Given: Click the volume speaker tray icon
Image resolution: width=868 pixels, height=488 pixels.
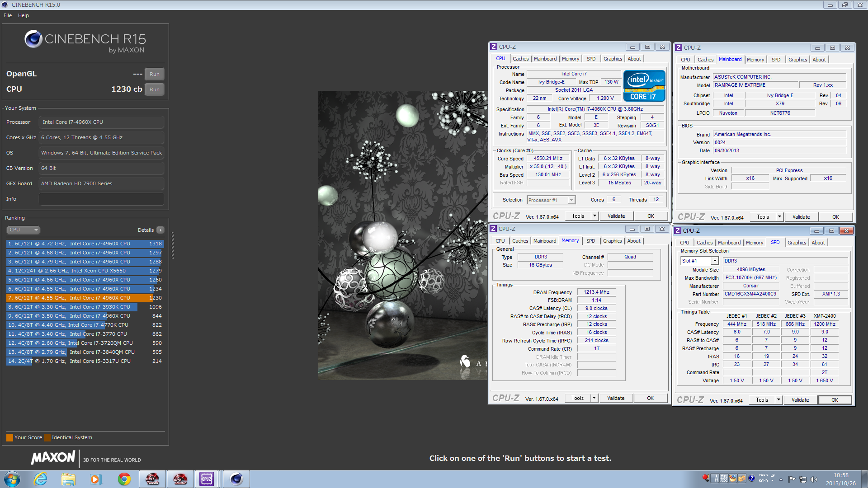Looking at the screenshot, I should coord(814,479).
